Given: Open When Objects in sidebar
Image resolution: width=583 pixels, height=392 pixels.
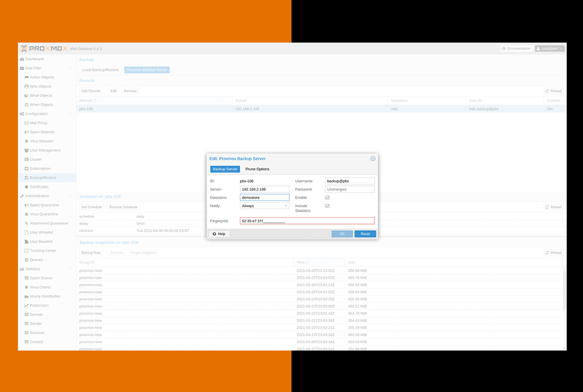Looking at the screenshot, I should [x=41, y=105].
